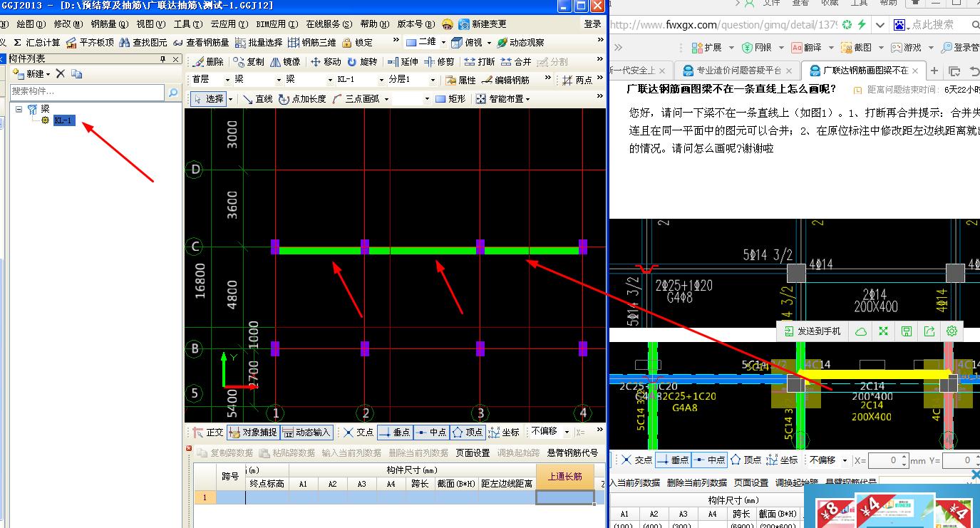Click the 登录 login button

coord(592,24)
